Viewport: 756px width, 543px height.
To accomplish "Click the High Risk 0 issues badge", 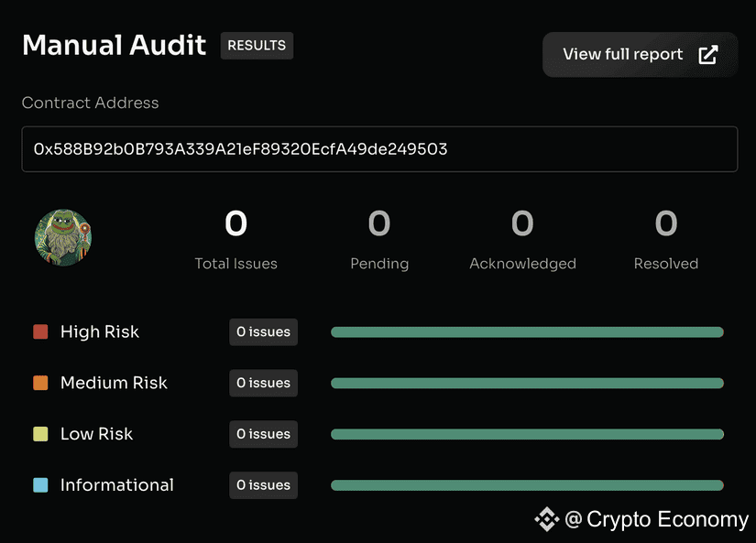I will (x=263, y=332).
